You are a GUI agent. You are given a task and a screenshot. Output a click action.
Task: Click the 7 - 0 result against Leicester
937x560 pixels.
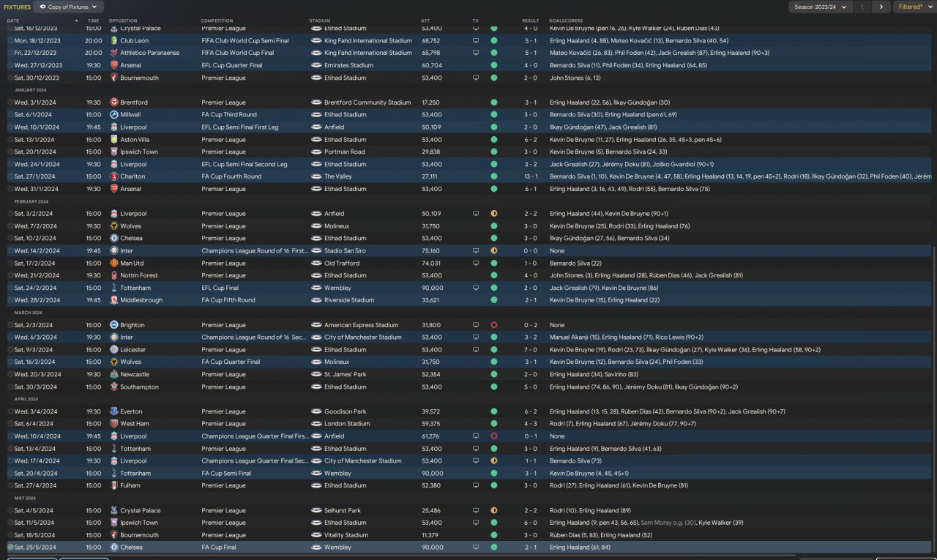coord(531,350)
